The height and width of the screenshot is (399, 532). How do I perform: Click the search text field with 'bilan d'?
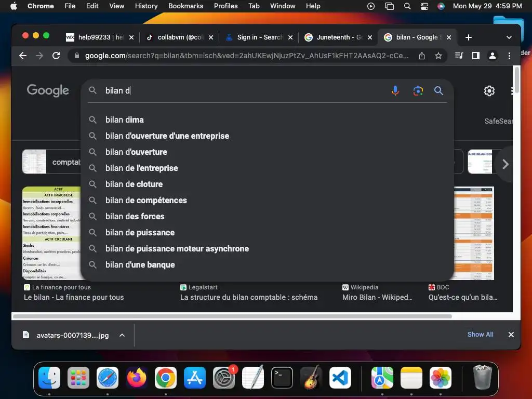coord(244,90)
